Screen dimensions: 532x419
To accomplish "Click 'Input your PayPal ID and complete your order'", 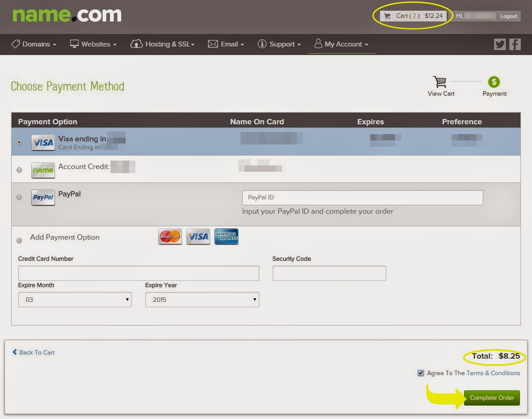I will coord(317,212).
